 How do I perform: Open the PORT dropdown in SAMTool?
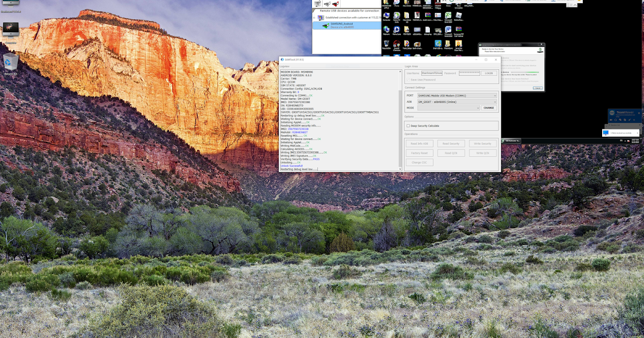457,95
